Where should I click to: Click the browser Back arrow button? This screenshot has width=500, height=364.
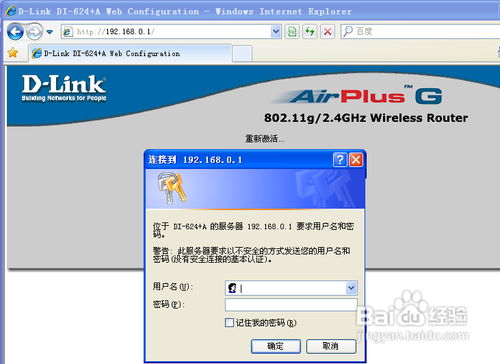point(15,32)
